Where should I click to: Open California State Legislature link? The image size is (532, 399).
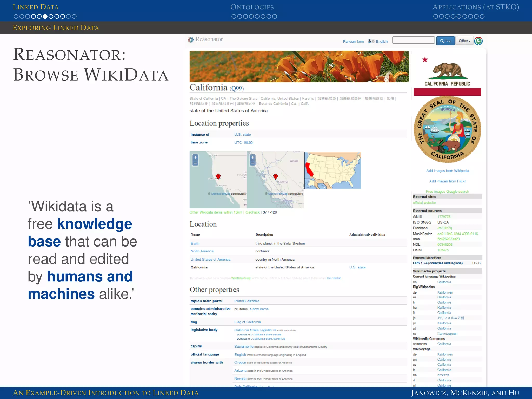pos(255,330)
